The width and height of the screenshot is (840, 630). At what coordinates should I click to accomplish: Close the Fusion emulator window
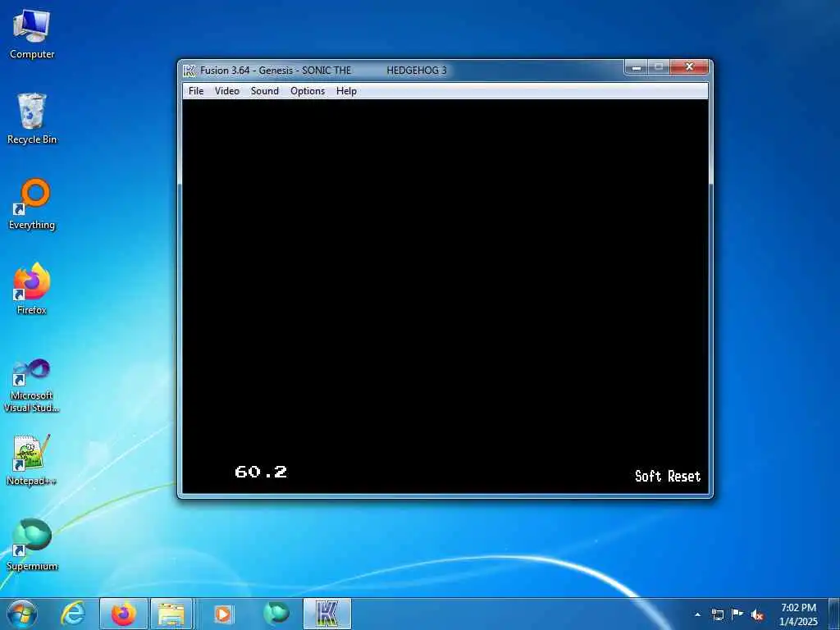(x=689, y=67)
